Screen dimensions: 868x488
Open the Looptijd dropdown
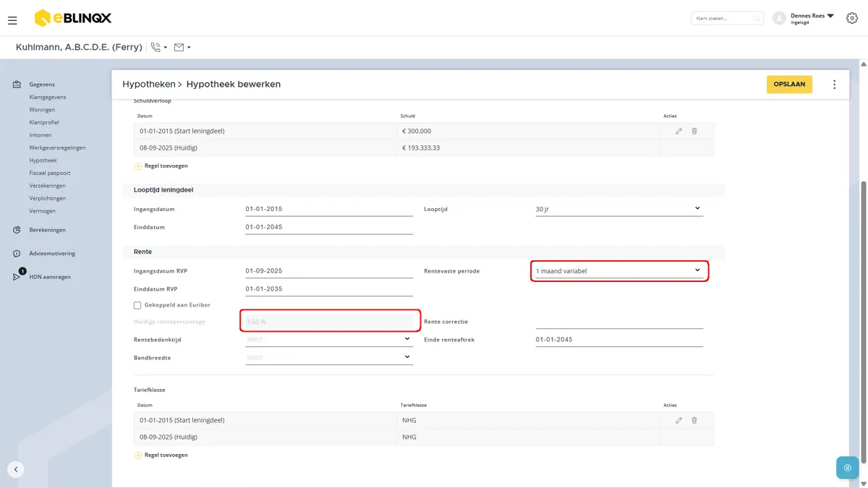click(x=618, y=209)
